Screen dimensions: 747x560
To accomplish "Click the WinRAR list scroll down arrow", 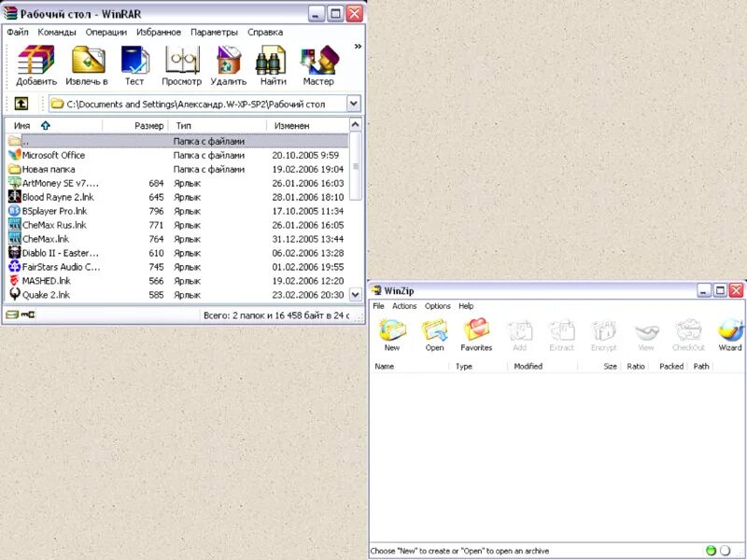I will click(356, 294).
